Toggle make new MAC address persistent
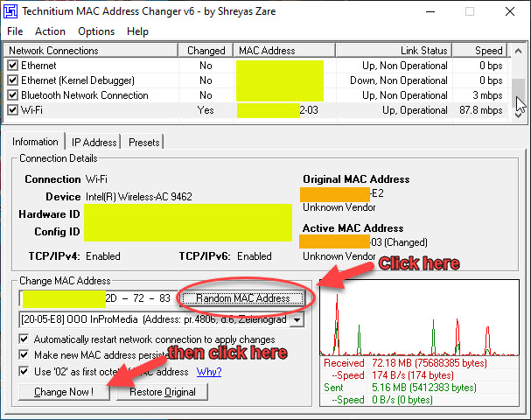 click(24, 355)
